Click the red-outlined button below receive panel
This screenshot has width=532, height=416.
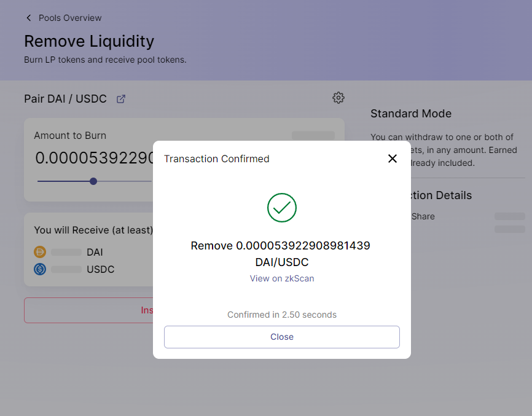(x=88, y=310)
